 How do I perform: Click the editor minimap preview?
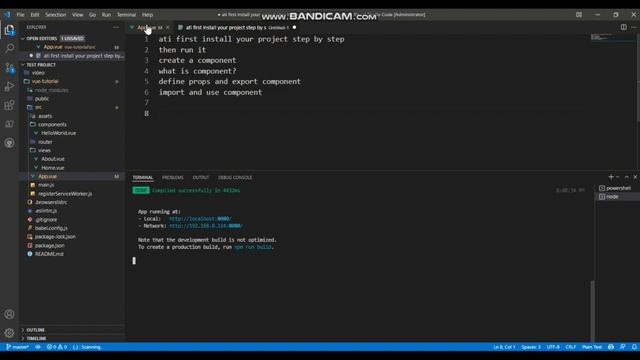[x=612, y=37]
